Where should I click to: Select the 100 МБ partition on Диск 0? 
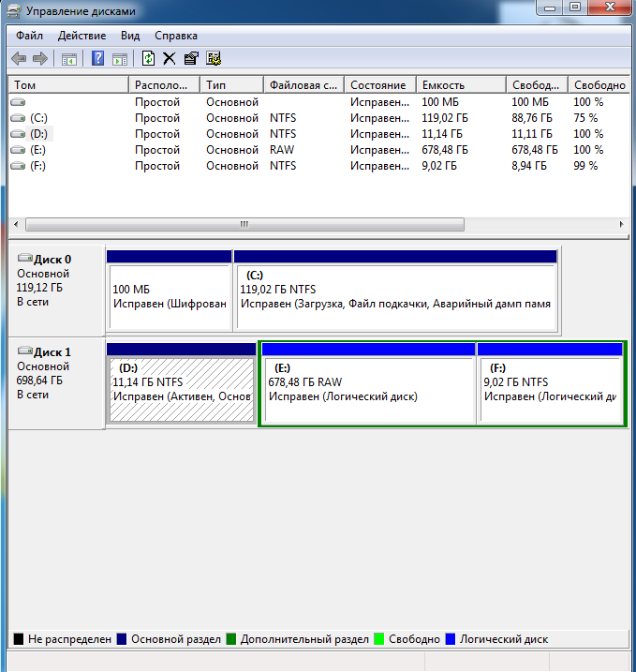pyautogui.click(x=170, y=291)
